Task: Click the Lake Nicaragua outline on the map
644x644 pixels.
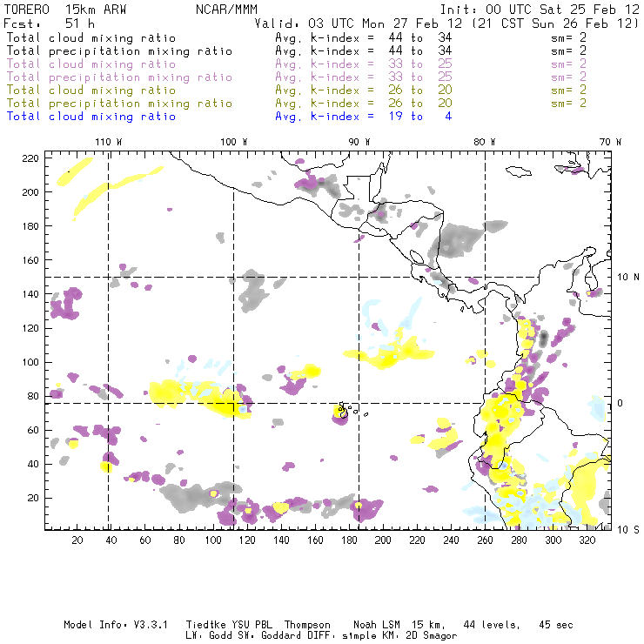Action: point(417,257)
